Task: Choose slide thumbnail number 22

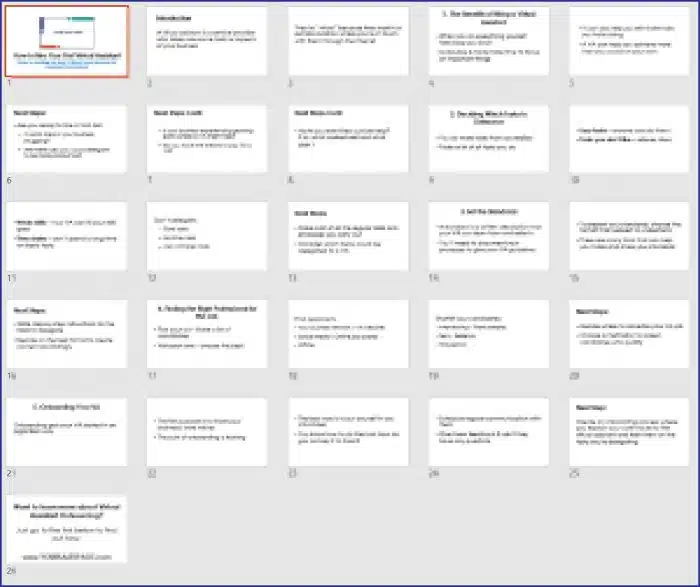Action: (x=207, y=432)
